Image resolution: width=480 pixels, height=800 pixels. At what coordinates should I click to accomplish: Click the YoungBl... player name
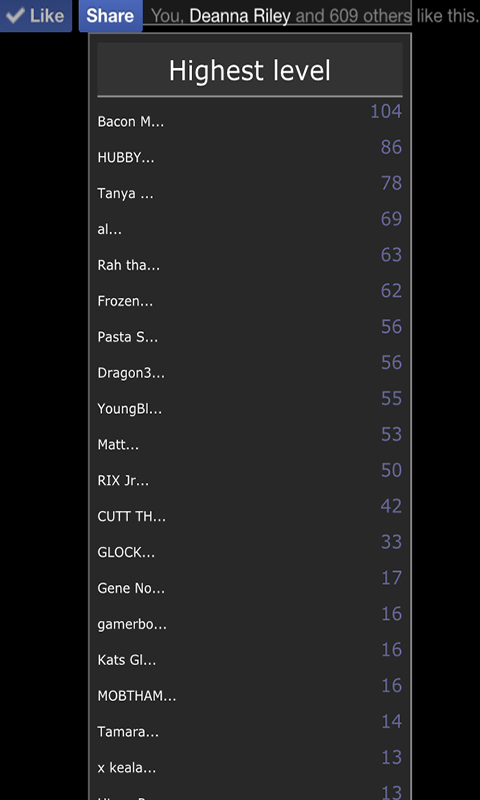point(130,409)
